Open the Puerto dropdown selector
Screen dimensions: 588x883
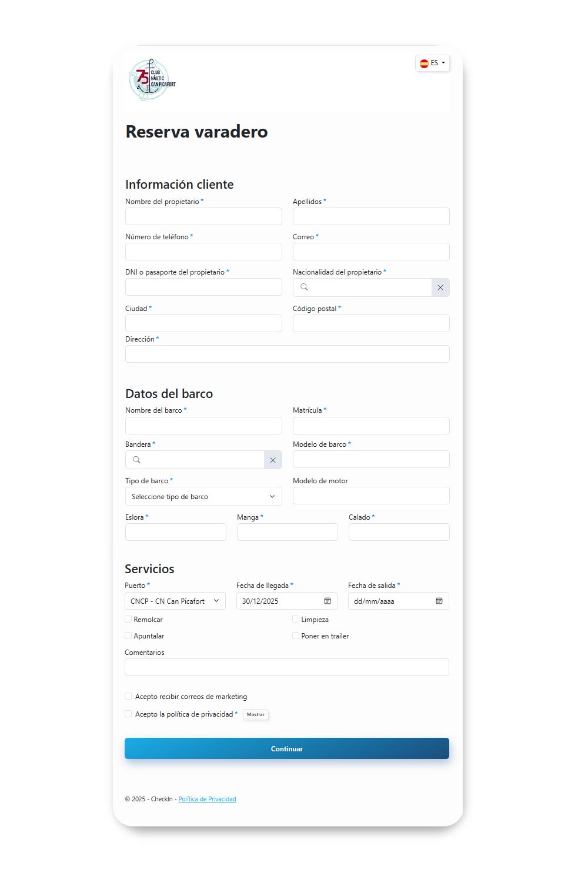pos(175,601)
